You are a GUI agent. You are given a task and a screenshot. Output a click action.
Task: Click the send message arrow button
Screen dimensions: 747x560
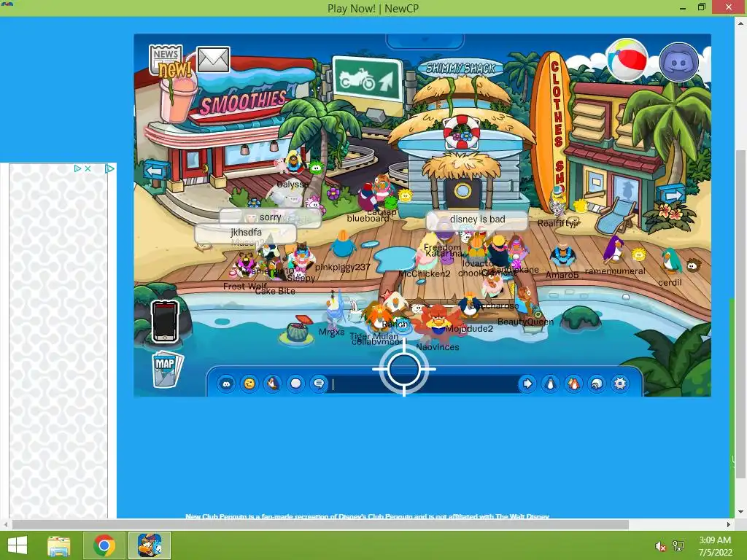pyautogui.click(x=527, y=384)
